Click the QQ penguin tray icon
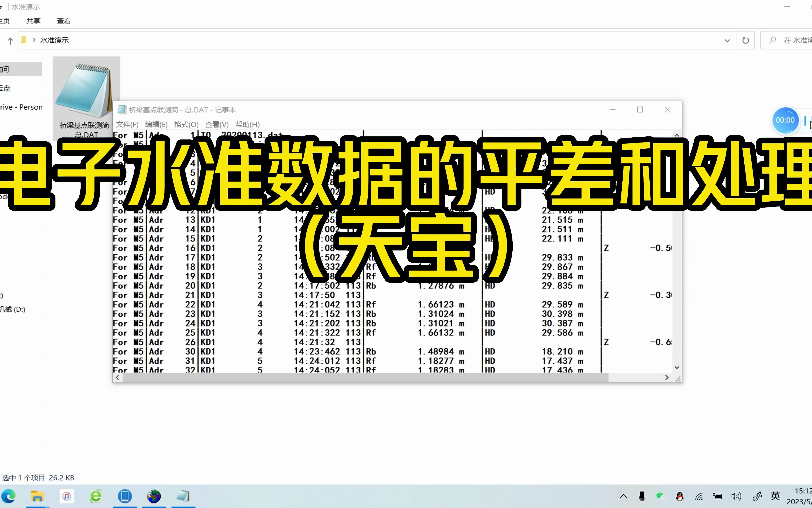 pos(680,496)
